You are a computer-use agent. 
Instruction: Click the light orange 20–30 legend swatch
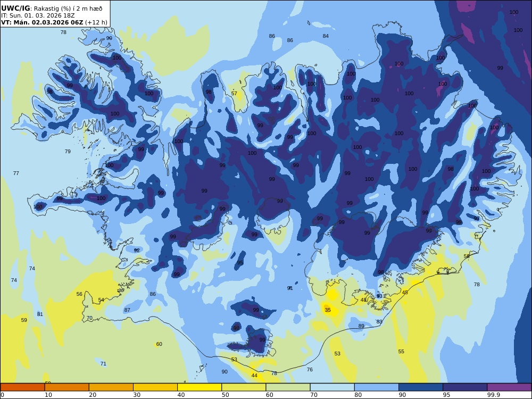point(111,387)
